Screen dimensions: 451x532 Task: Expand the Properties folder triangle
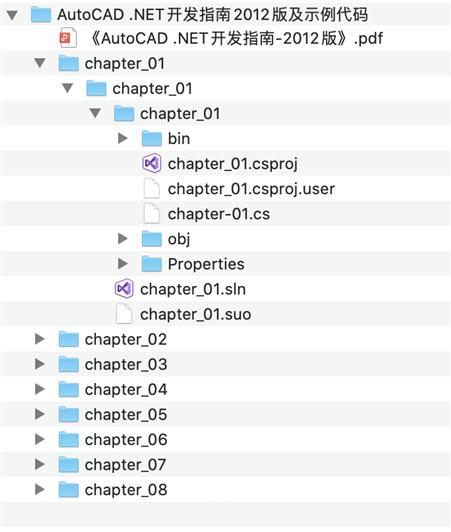click(x=123, y=264)
